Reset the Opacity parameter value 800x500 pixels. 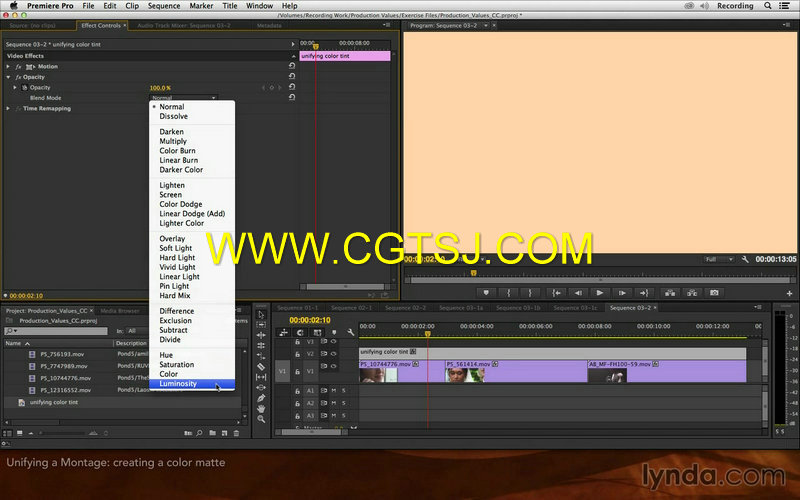click(x=292, y=87)
